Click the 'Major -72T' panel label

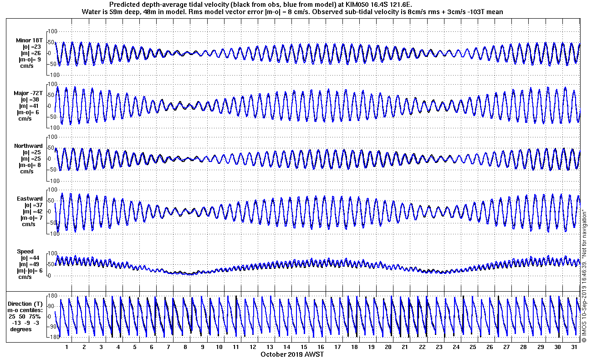[x=28, y=93]
